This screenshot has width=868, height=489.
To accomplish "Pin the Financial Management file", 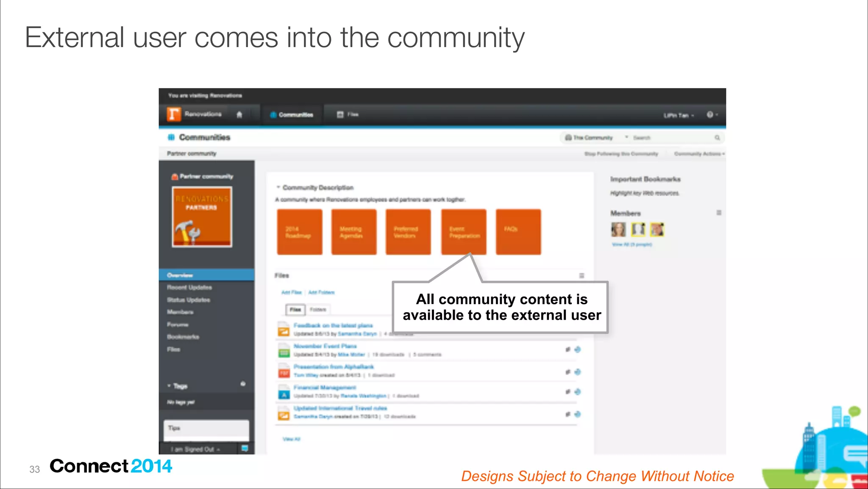I will [x=568, y=391].
